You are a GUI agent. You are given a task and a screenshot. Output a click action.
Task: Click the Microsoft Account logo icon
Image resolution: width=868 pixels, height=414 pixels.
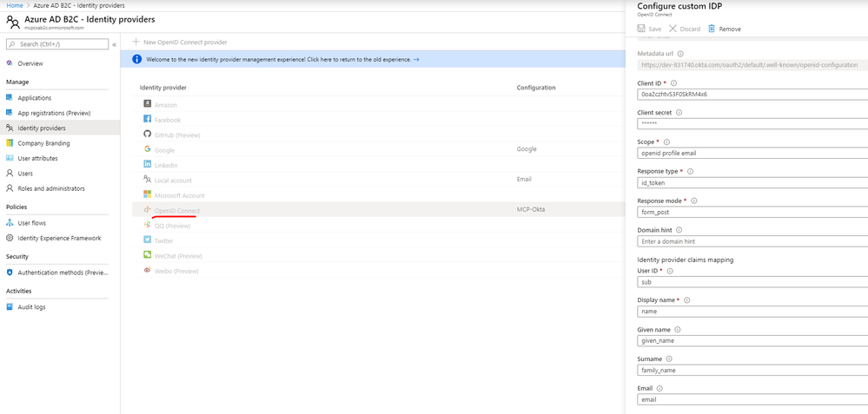tap(147, 194)
